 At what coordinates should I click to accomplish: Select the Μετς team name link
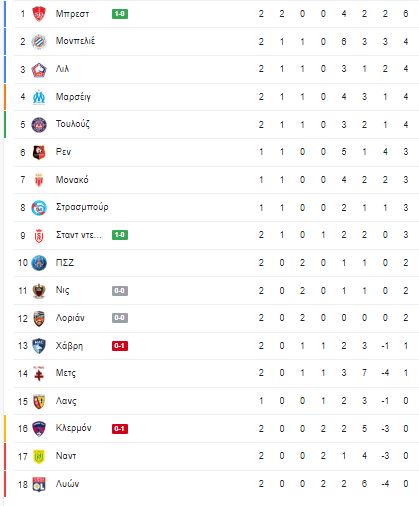66,373
